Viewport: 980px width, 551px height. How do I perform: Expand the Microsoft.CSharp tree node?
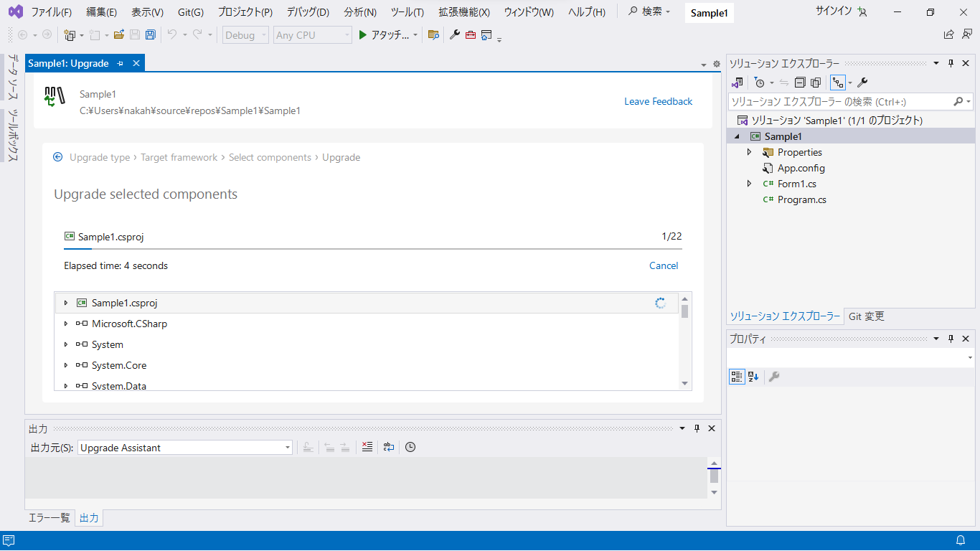66,324
